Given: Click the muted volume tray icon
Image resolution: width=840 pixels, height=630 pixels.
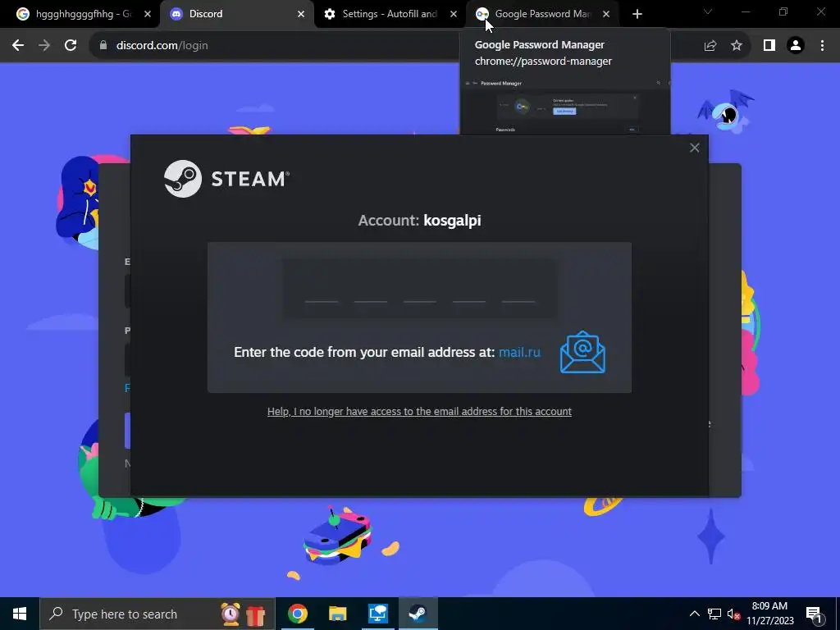Looking at the screenshot, I should pos(733,614).
